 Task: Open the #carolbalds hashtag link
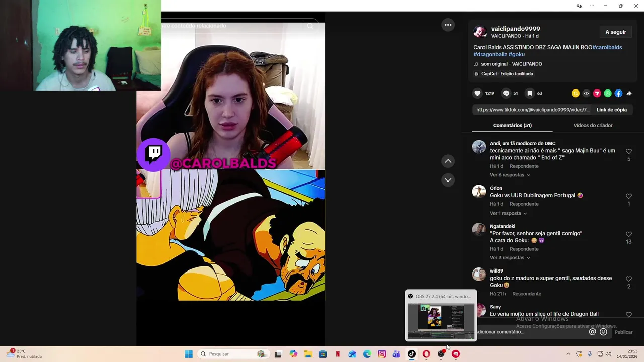click(607, 47)
